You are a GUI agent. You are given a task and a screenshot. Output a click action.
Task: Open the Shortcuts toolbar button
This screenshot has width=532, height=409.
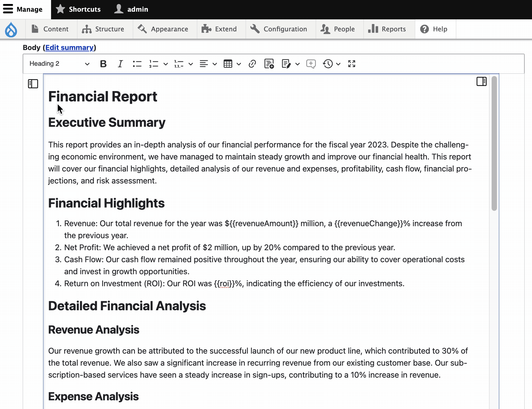pyautogui.click(x=79, y=9)
